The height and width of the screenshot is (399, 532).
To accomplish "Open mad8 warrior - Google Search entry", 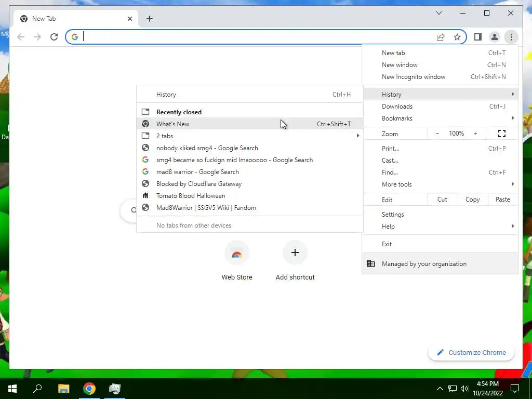I will pyautogui.click(x=250, y=171).
